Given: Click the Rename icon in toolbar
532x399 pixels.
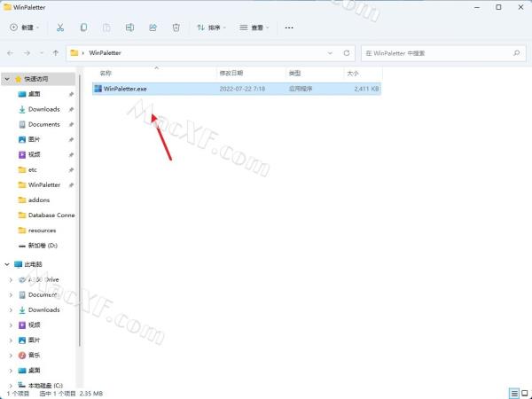Looking at the screenshot, I should tap(129, 27).
